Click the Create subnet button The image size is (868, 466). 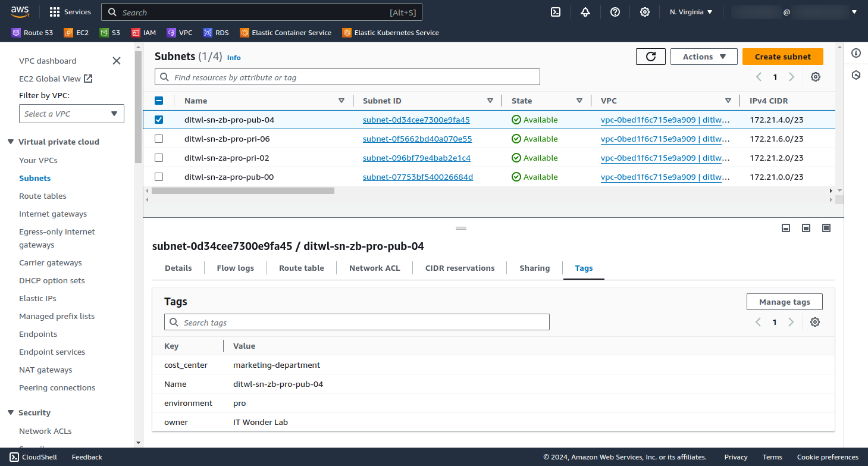[782, 57]
